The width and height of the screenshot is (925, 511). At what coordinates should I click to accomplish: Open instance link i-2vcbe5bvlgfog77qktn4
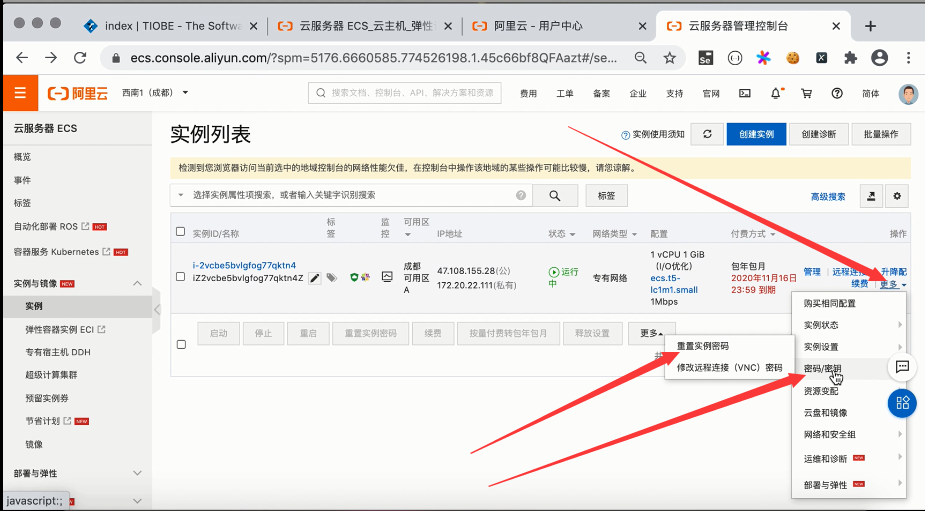pos(244,265)
